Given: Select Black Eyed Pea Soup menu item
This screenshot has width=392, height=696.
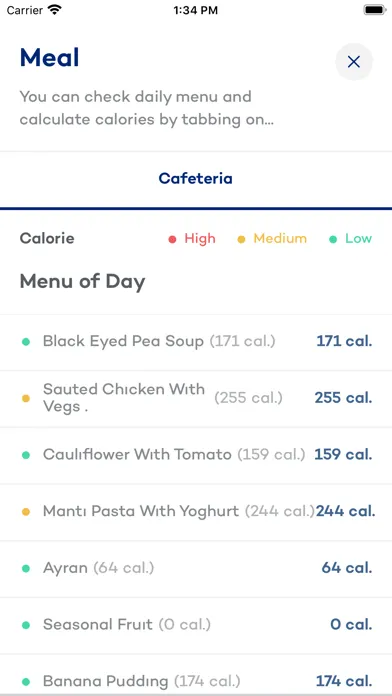Looking at the screenshot, I should tap(196, 342).
